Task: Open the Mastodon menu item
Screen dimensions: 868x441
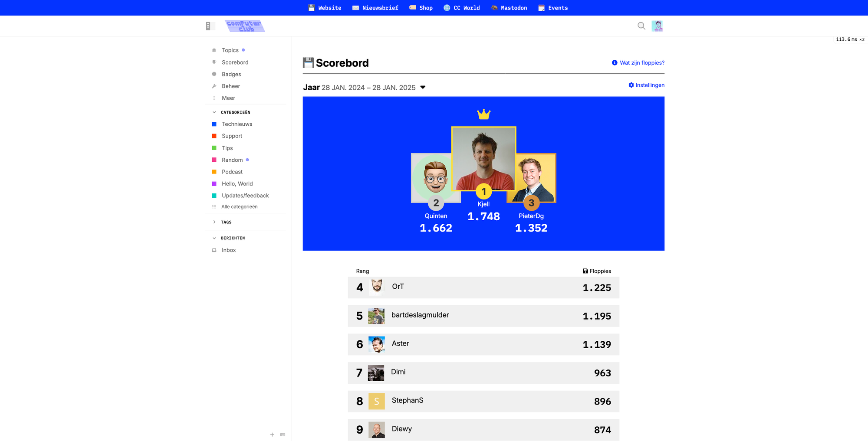Action: point(509,7)
